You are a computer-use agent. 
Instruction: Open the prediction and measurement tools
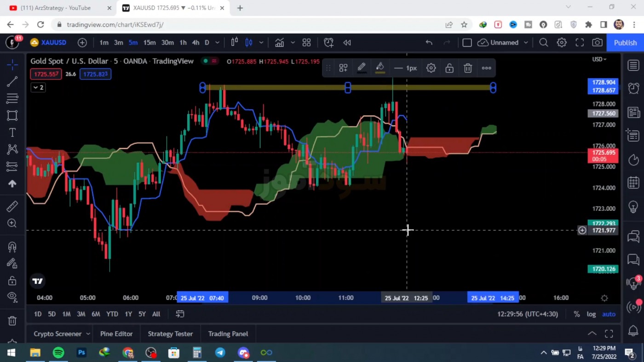coord(12,166)
